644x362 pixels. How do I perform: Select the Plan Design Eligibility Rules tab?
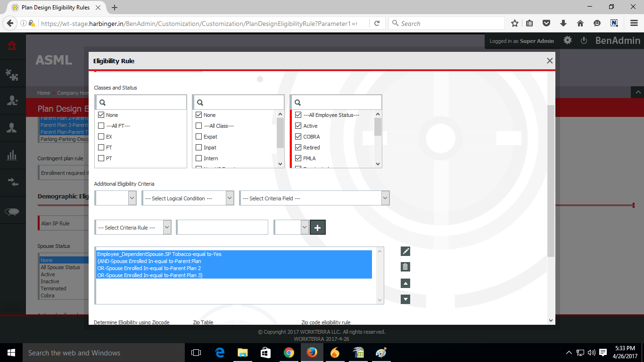point(54,8)
